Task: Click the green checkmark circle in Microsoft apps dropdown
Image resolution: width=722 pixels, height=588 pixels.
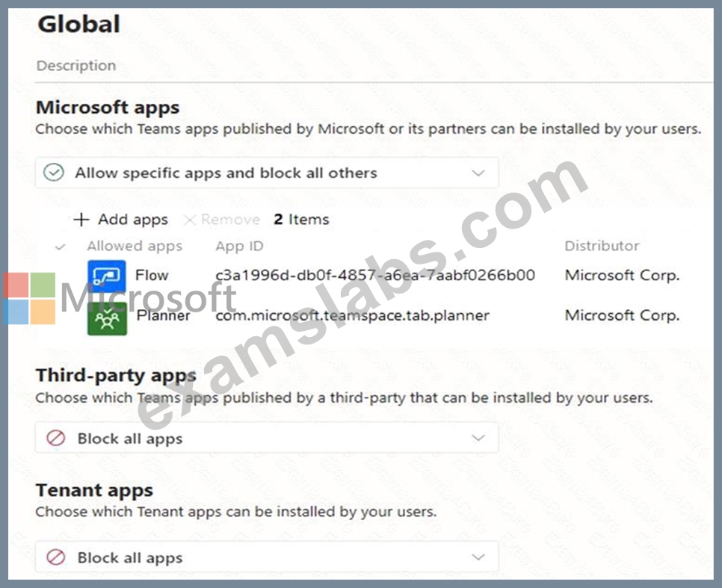Action: click(x=53, y=173)
